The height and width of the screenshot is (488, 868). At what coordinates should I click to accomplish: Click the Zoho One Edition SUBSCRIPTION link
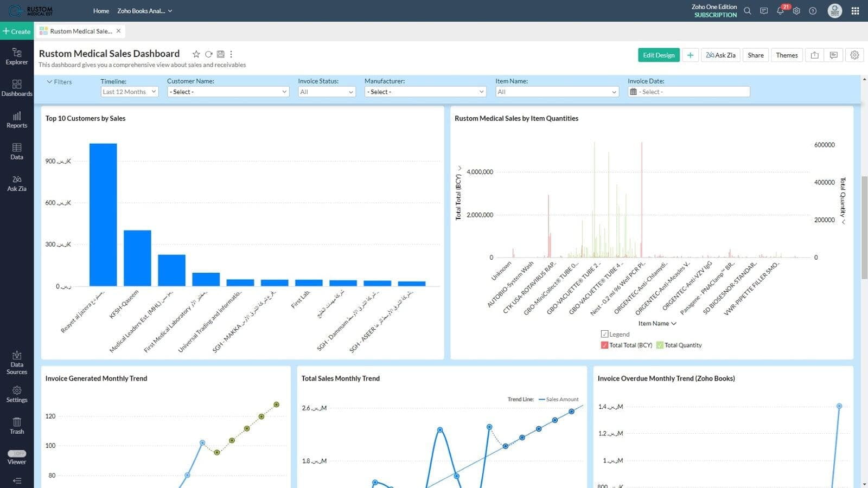click(x=714, y=11)
